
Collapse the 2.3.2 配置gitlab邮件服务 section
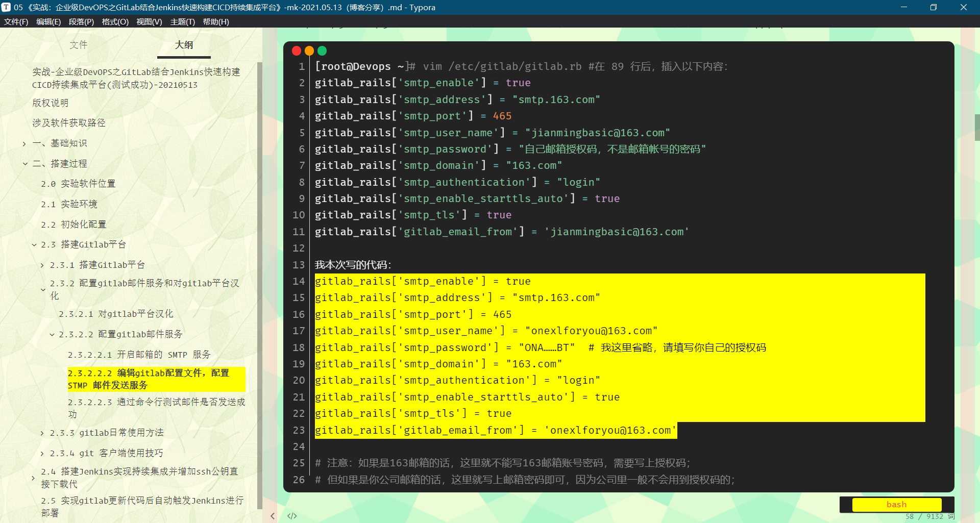[x=43, y=289]
